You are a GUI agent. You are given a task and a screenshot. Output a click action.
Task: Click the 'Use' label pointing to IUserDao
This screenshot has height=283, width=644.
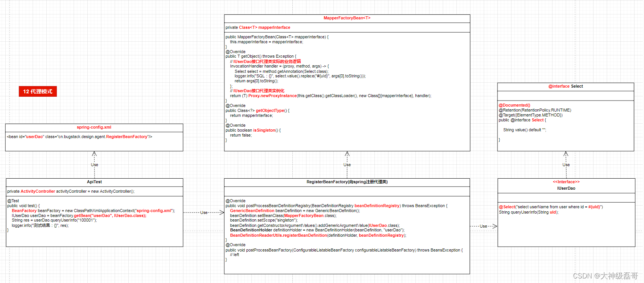483,226
